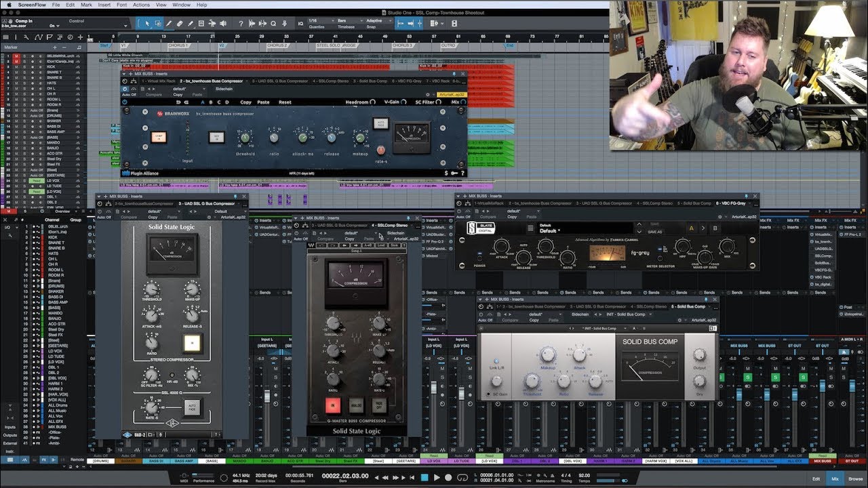Image resolution: width=868 pixels, height=488 pixels.
Task: Open the ScreenFlow Actions menu
Action: (x=141, y=5)
